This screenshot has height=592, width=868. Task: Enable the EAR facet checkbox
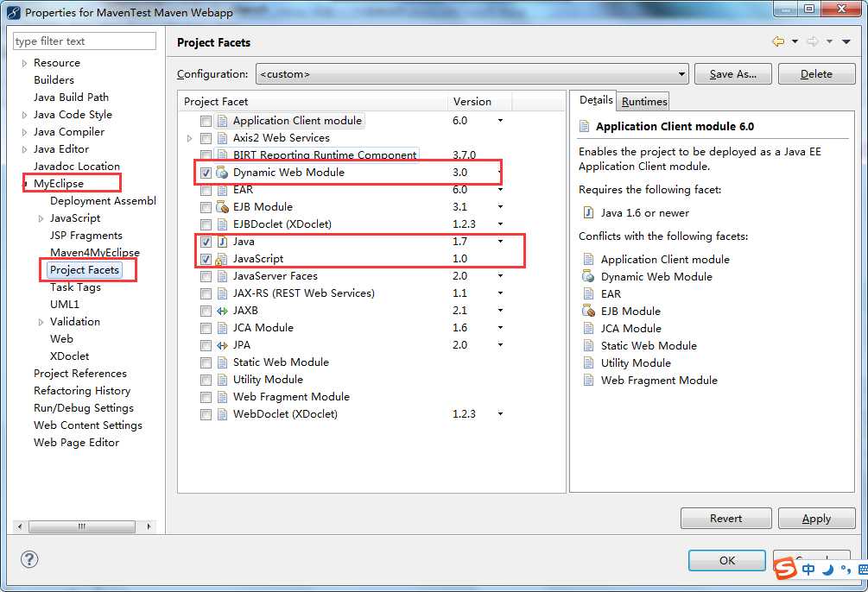pos(206,191)
